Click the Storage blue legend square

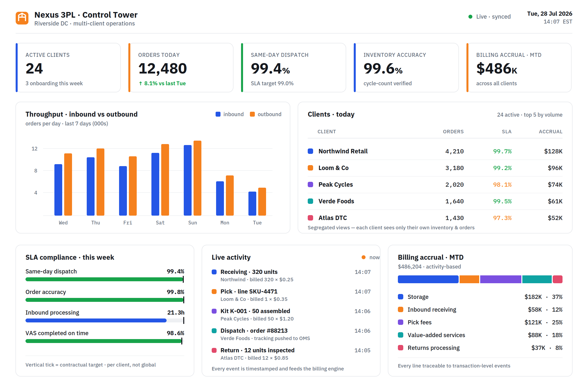click(x=401, y=297)
